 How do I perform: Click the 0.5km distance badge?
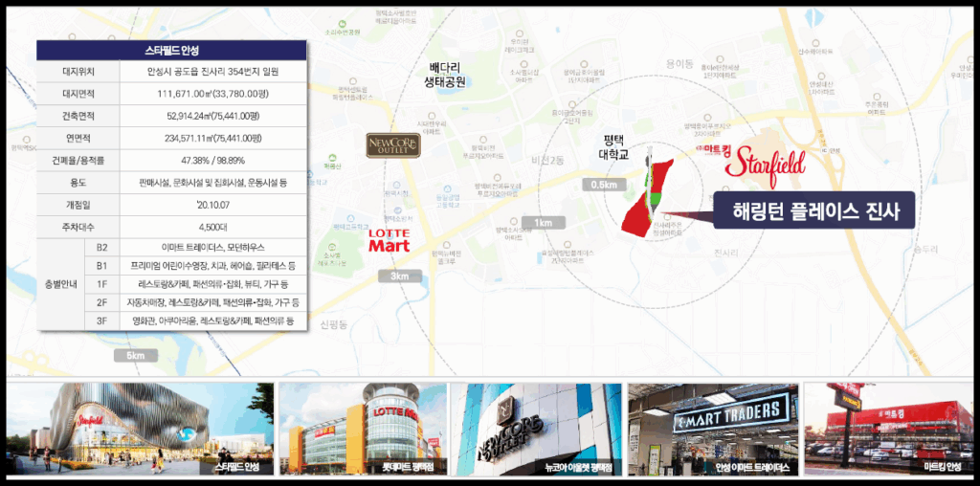604,185
